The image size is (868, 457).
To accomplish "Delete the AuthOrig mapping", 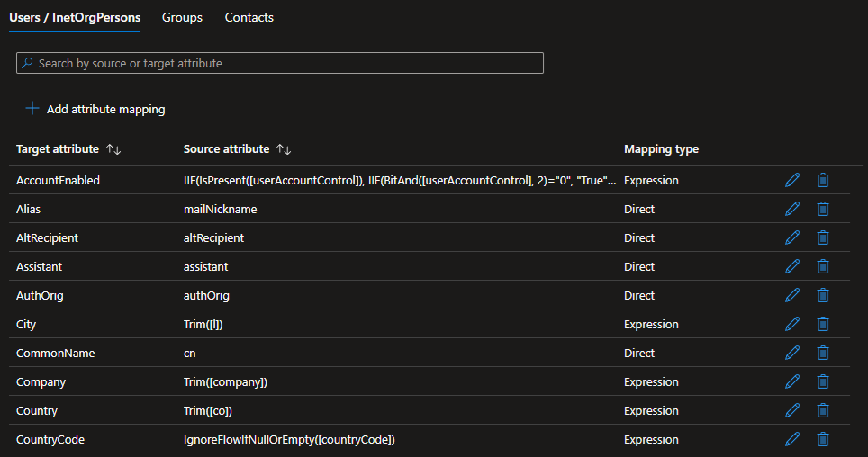I will click(x=823, y=295).
